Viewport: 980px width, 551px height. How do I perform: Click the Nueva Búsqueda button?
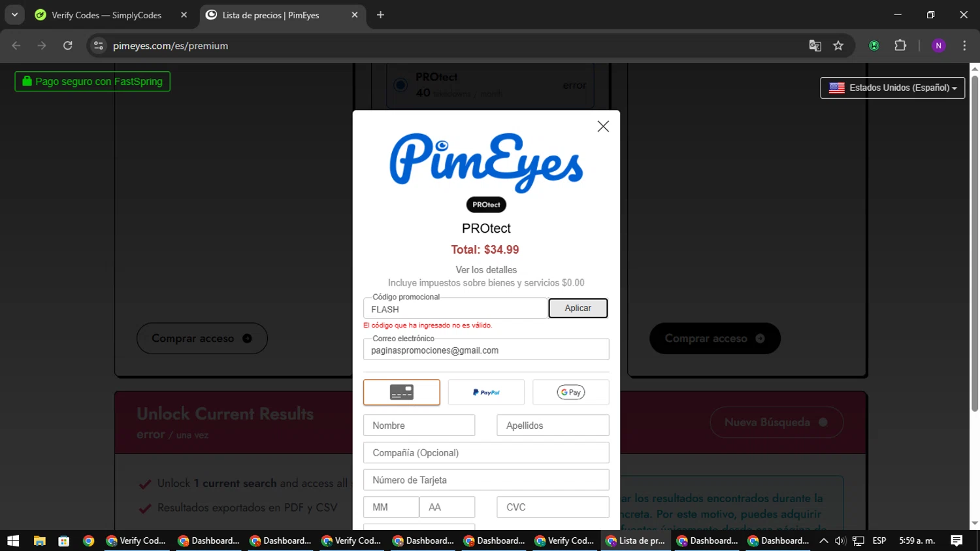click(777, 422)
